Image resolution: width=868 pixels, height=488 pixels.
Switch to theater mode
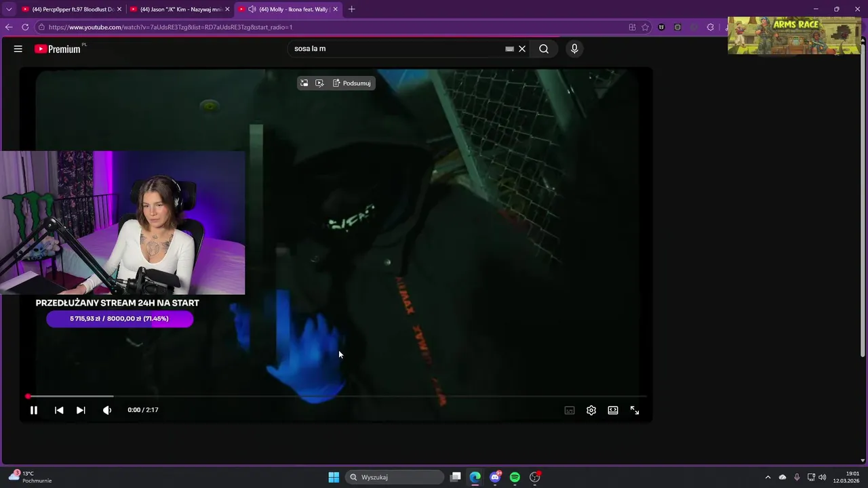pos(613,410)
